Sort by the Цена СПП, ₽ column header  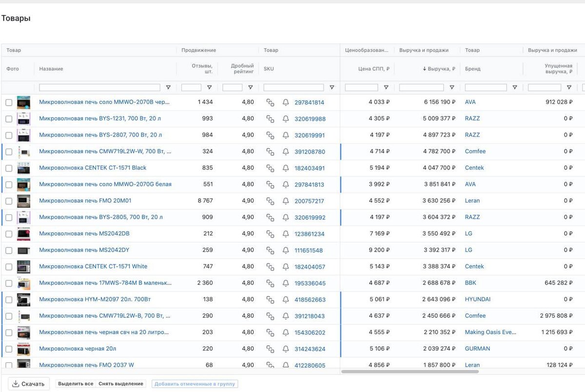point(373,69)
